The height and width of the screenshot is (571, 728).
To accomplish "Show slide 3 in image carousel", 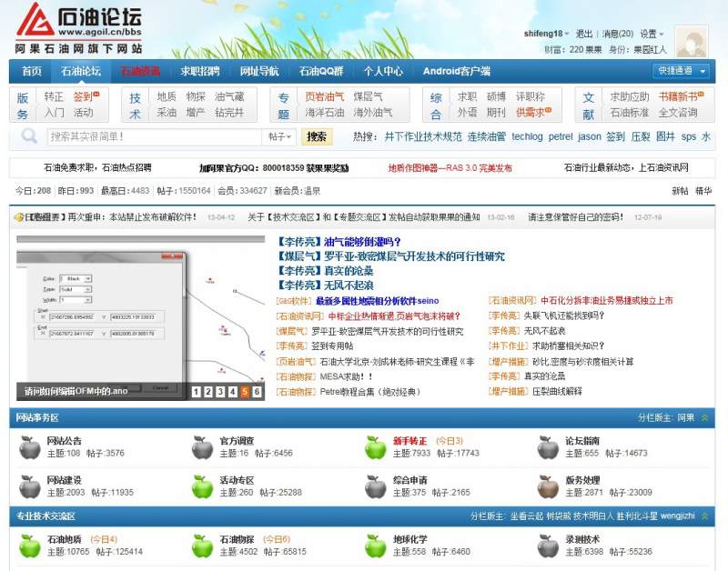I will coord(220,392).
